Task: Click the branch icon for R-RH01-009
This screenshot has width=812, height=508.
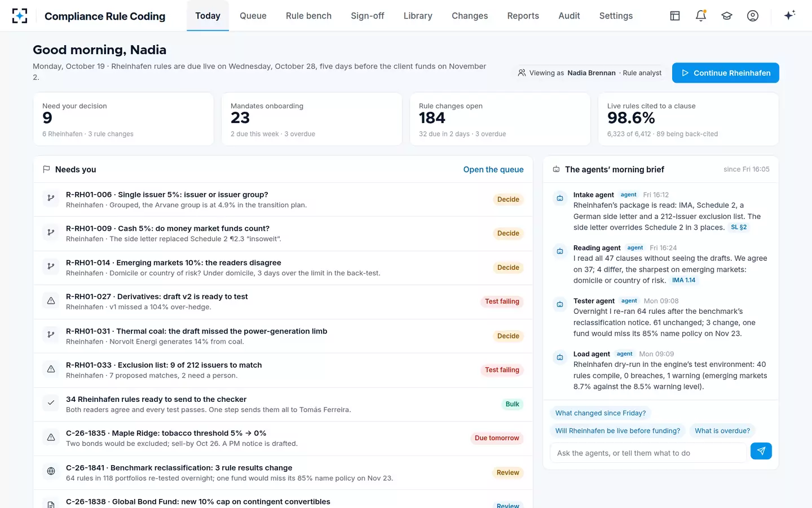Action: pyautogui.click(x=51, y=232)
